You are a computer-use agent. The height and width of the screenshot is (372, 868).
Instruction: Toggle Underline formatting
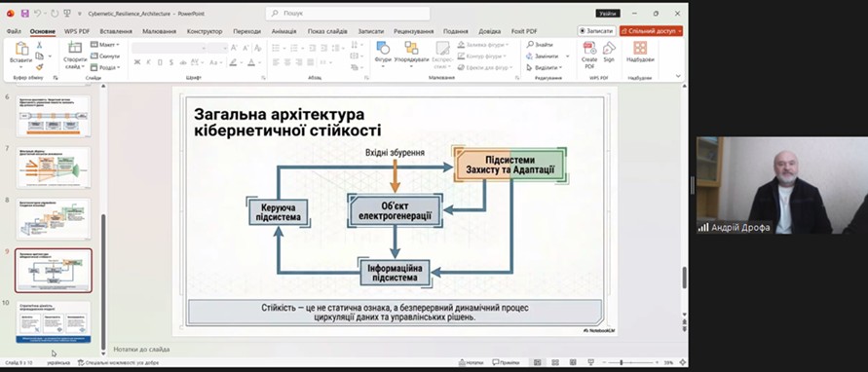pos(160,62)
